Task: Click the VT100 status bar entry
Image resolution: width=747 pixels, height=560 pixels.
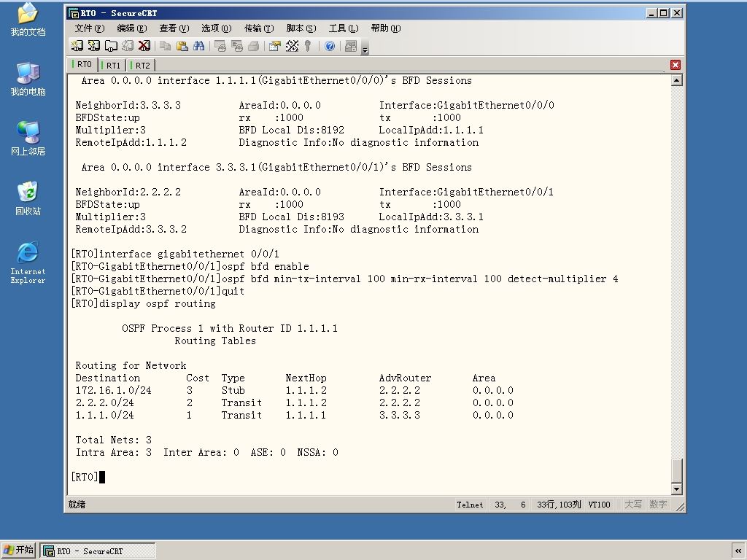Action: coord(599,505)
